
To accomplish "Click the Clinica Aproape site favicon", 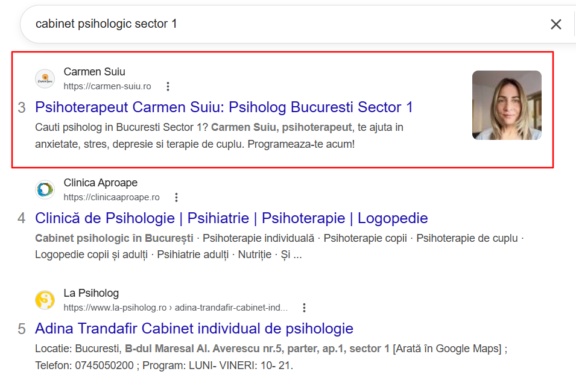I will [45, 189].
